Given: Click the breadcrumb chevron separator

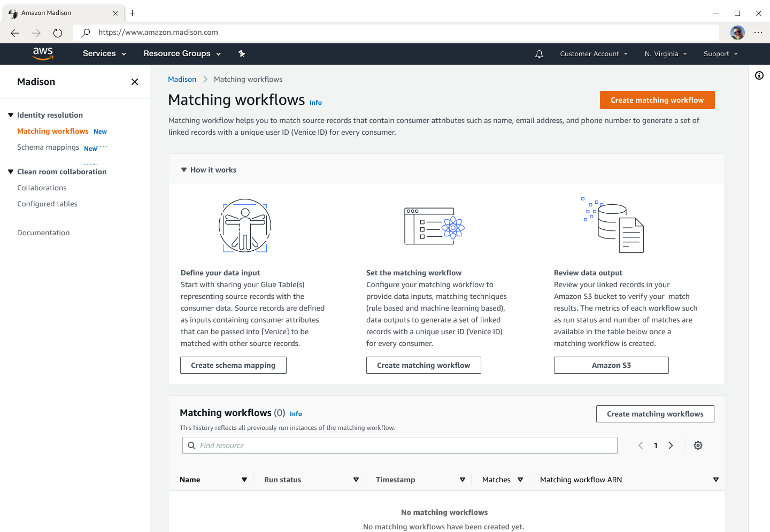Looking at the screenshot, I should (x=205, y=79).
